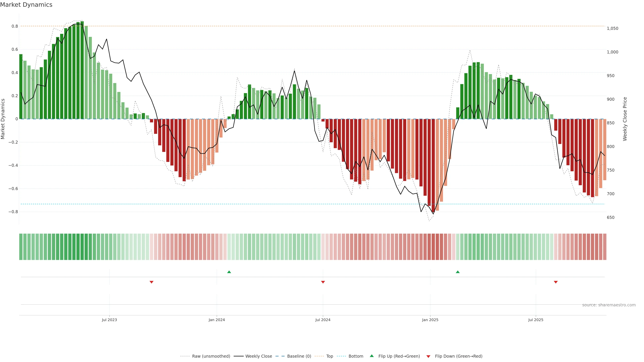Click the Jul 2025 x-axis label
Image resolution: width=644 pixels, height=362 pixels.
point(535,320)
